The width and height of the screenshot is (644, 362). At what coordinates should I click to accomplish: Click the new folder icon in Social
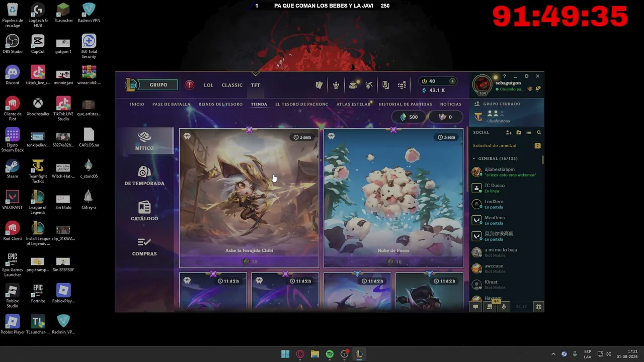click(x=519, y=133)
